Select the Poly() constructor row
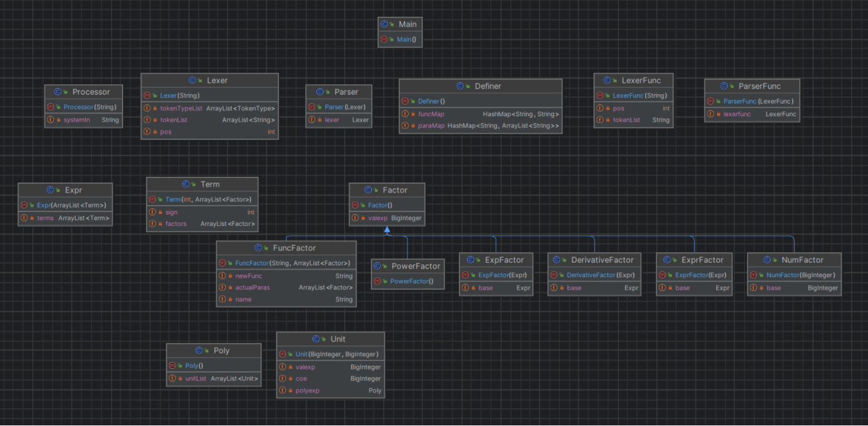Image resolution: width=868 pixels, height=426 pixels. [213, 366]
